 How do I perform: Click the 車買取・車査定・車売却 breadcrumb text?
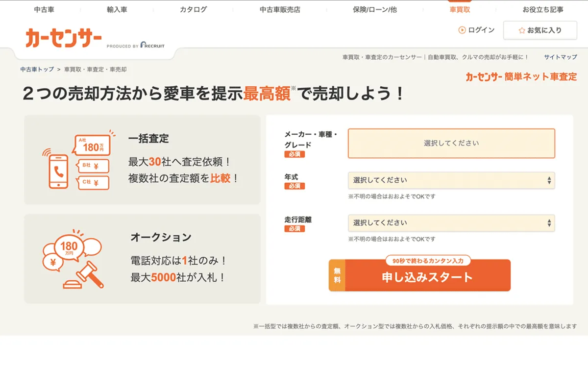pos(96,70)
